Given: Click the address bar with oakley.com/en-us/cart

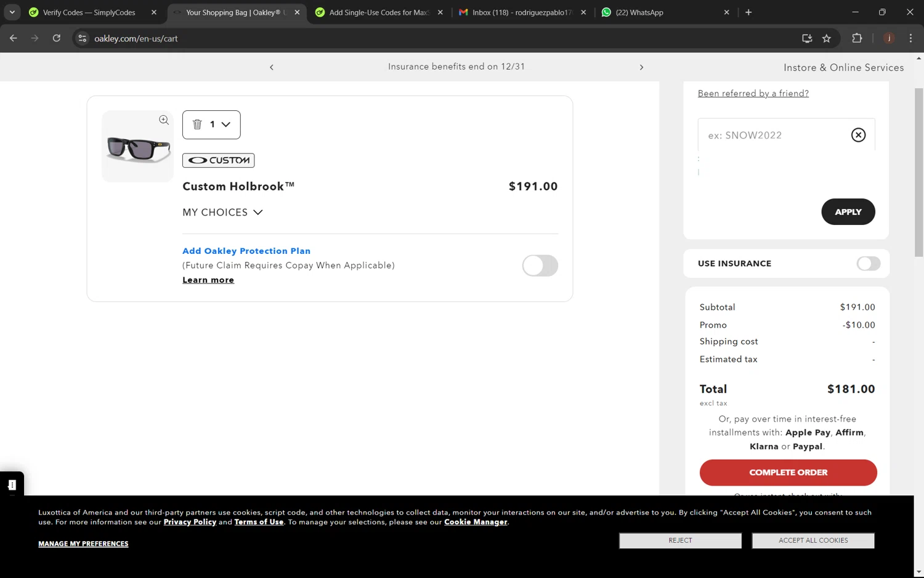Looking at the screenshot, I should click(444, 38).
